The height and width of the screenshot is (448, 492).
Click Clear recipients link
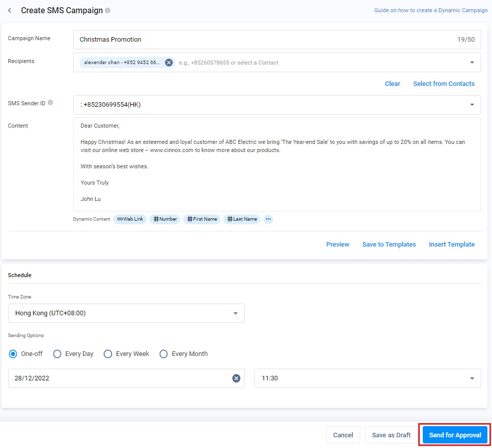(392, 84)
